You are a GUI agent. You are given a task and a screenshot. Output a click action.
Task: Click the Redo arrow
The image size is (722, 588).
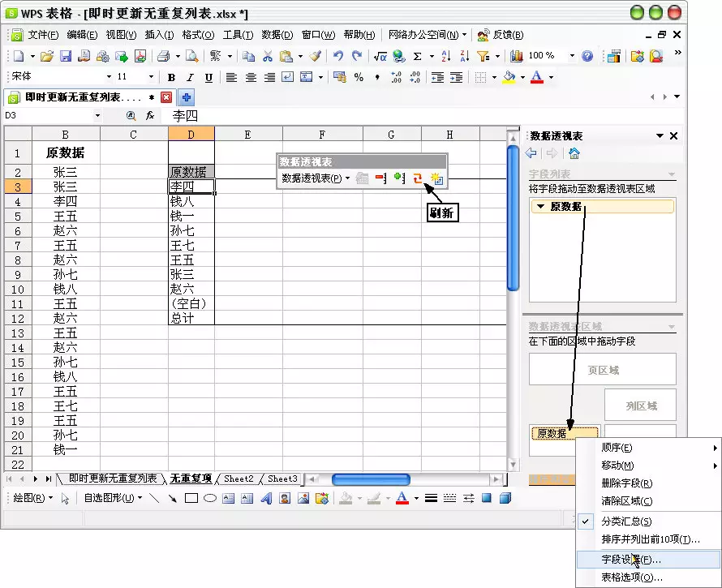coord(357,56)
